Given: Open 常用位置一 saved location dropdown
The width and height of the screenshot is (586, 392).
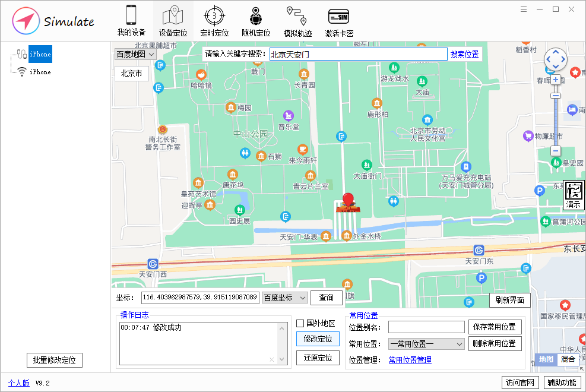Looking at the screenshot, I should (426, 344).
